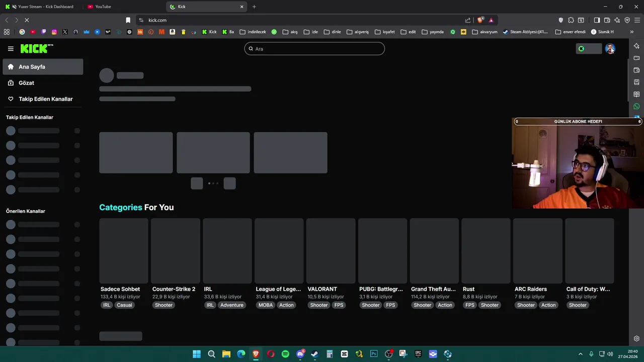
Task: Click the share page icon in address bar
Action: (468, 20)
